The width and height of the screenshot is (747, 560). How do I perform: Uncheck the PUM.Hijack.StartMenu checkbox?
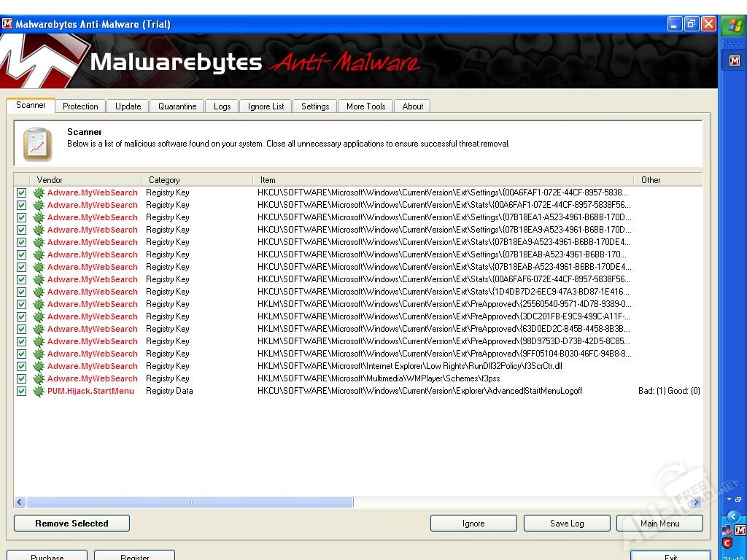21,391
